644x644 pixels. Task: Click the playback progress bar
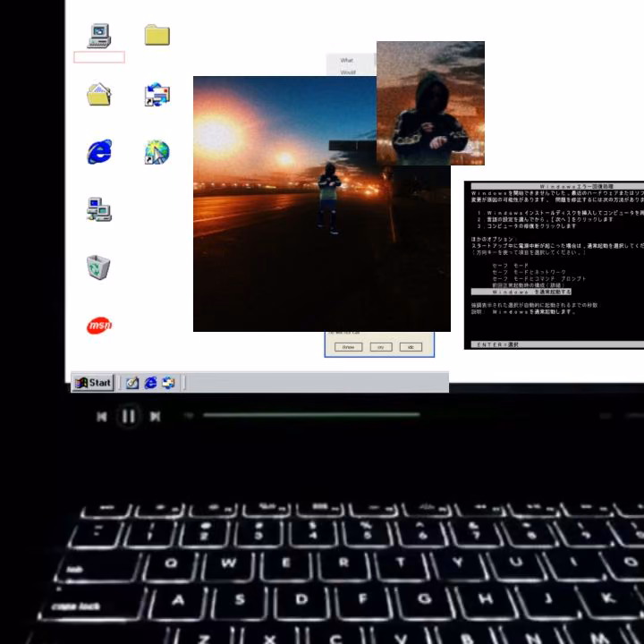tap(311, 415)
